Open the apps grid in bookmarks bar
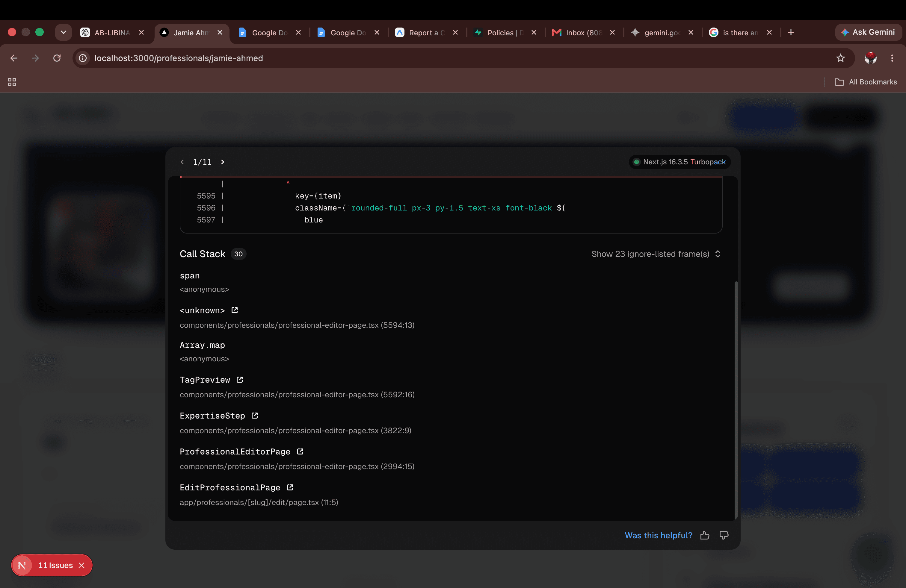Screen dimensions: 906x588 (x=12, y=82)
